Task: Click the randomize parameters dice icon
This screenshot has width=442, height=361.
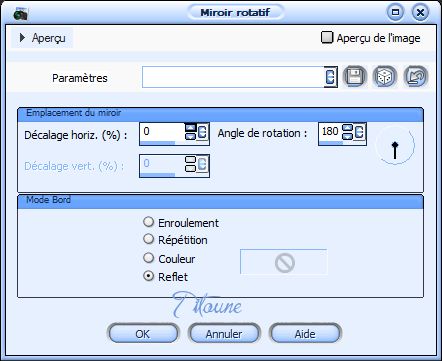Action: coord(385,77)
